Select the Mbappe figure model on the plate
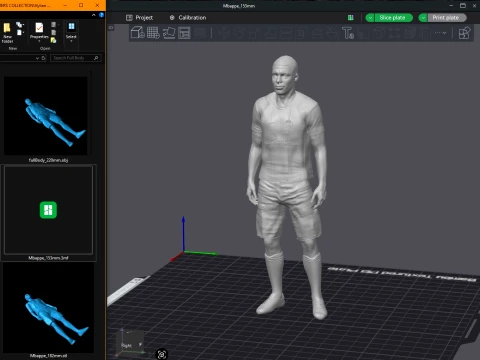 coord(286,187)
